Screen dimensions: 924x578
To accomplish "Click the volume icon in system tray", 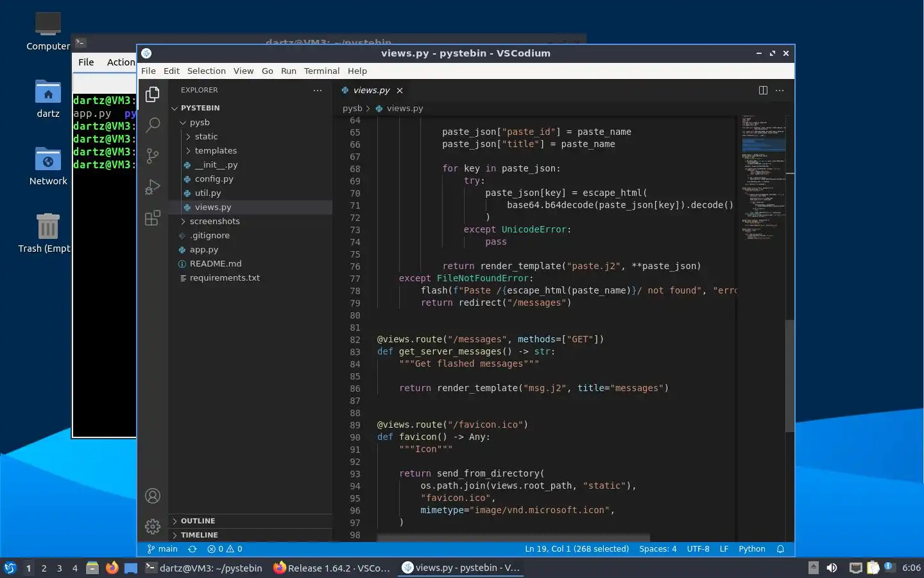I will click(x=832, y=568).
